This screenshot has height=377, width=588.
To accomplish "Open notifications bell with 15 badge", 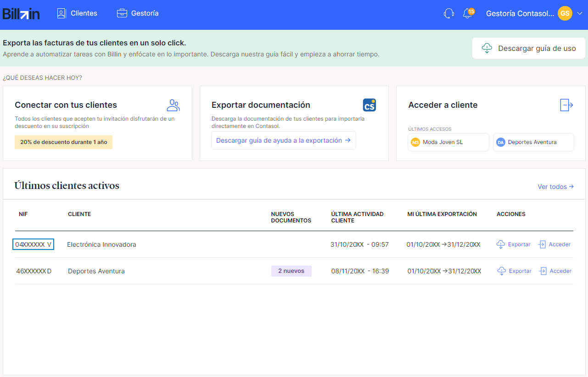I will (468, 13).
